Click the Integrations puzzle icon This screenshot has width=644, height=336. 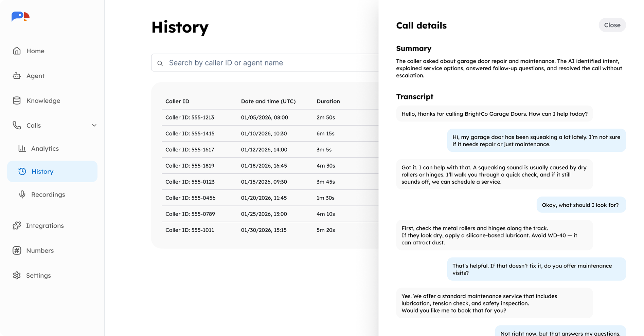[17, 226]
